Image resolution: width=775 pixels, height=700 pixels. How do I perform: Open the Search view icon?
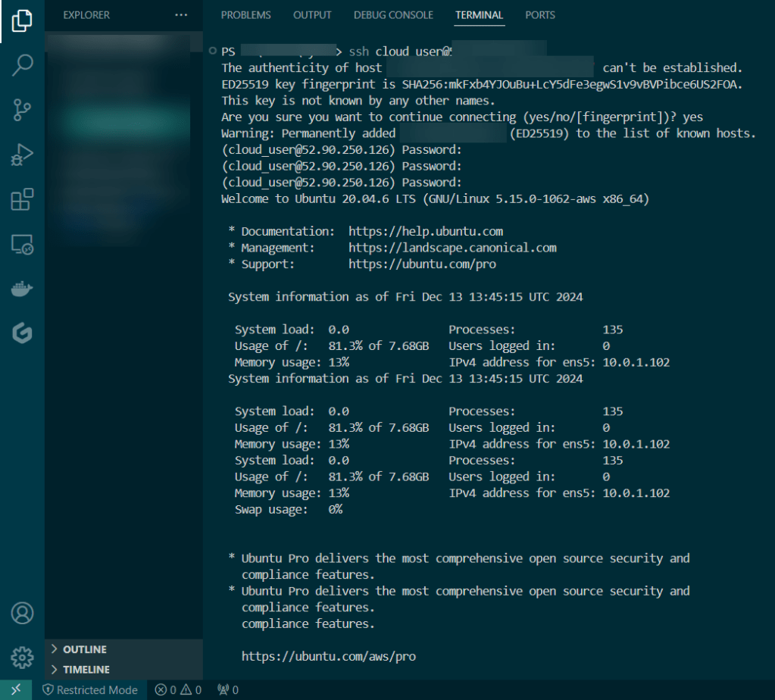tap(22, 65)
